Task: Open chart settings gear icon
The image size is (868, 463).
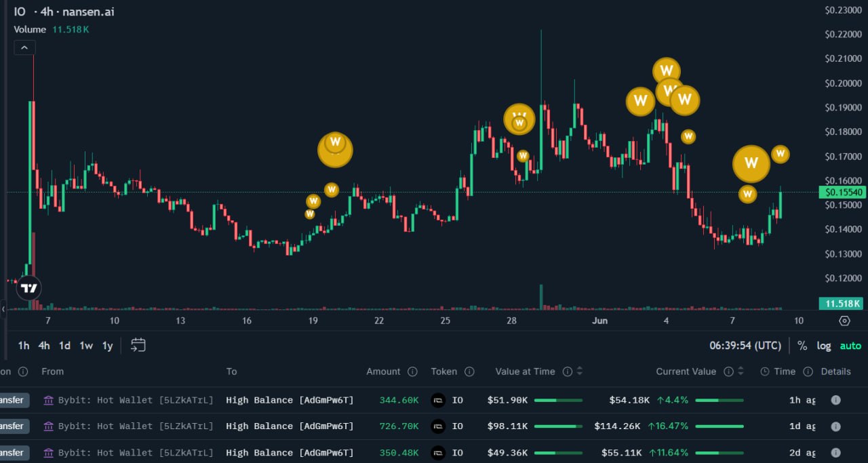Action: (x=844, y=321)
